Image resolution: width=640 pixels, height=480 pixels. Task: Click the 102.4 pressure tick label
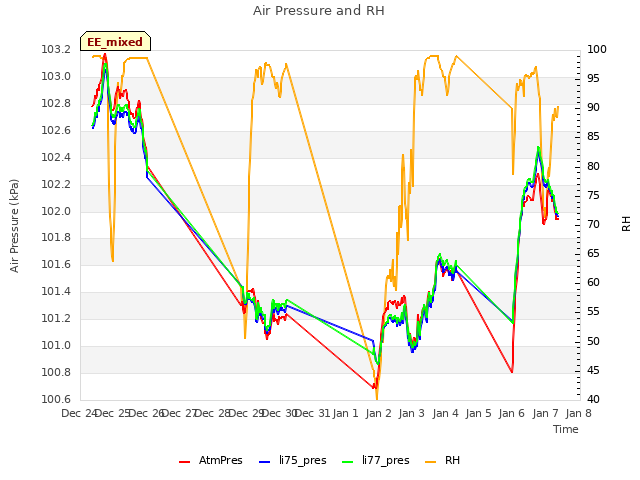(x=56, y=158)
